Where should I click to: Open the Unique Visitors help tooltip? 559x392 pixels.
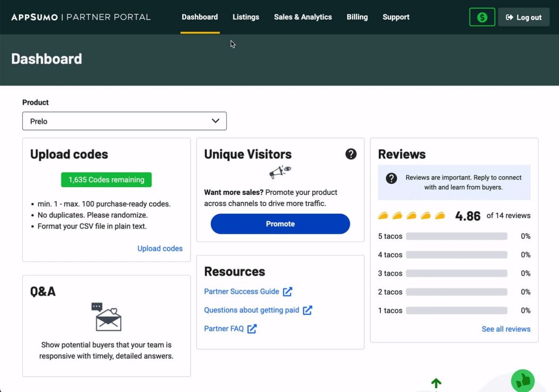tap(351, 154)
